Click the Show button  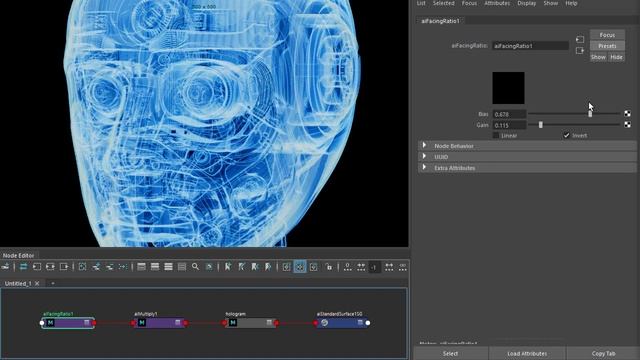tap(598, 57)
